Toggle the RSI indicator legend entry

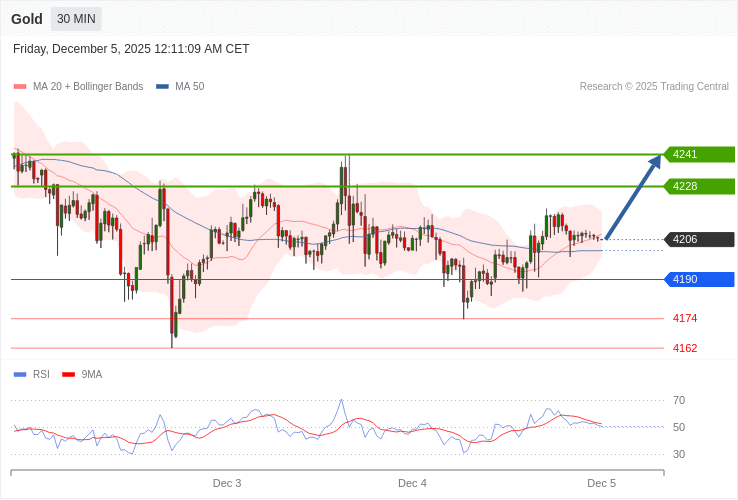(41, 374)
